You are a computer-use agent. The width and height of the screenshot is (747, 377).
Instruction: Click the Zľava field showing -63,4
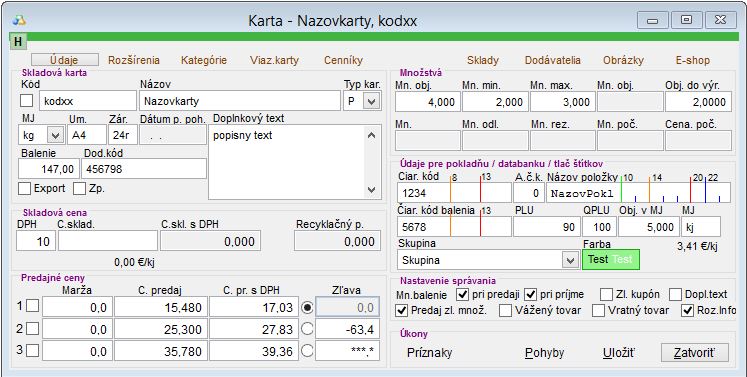point(347,329)
